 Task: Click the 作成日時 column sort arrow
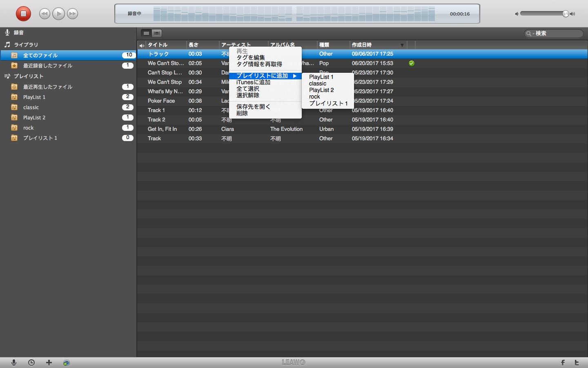(402, 45)
